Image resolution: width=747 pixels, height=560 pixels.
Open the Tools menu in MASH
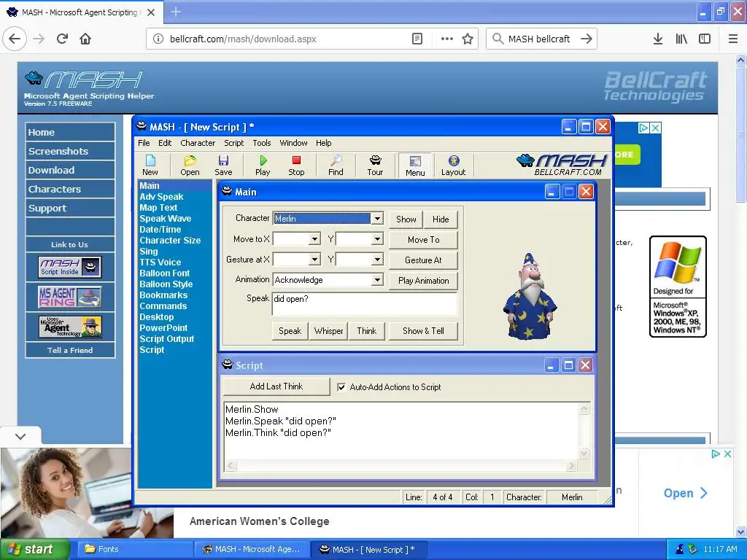262,143
